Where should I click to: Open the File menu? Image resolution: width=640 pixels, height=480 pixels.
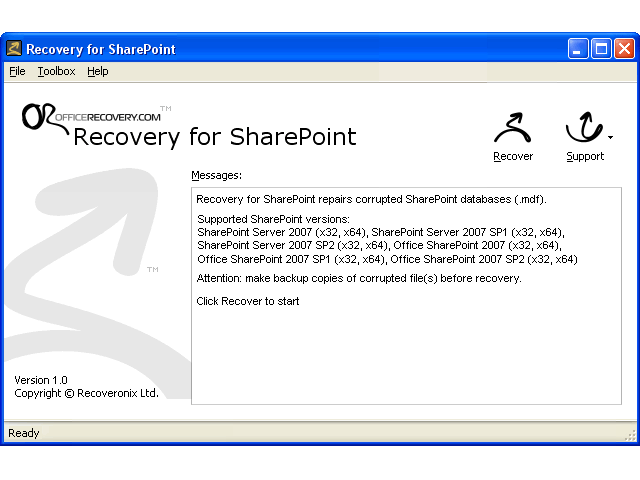click(17, 71)
